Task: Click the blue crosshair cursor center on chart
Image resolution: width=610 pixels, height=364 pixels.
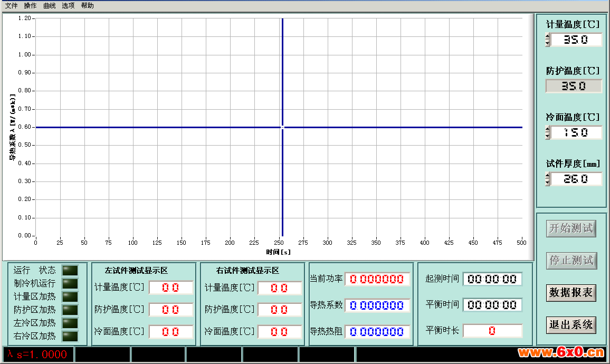Action: (x=283, y=127)
